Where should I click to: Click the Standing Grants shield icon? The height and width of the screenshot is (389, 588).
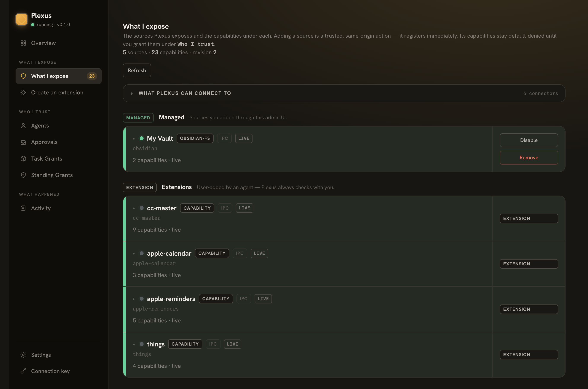[23, 175]
